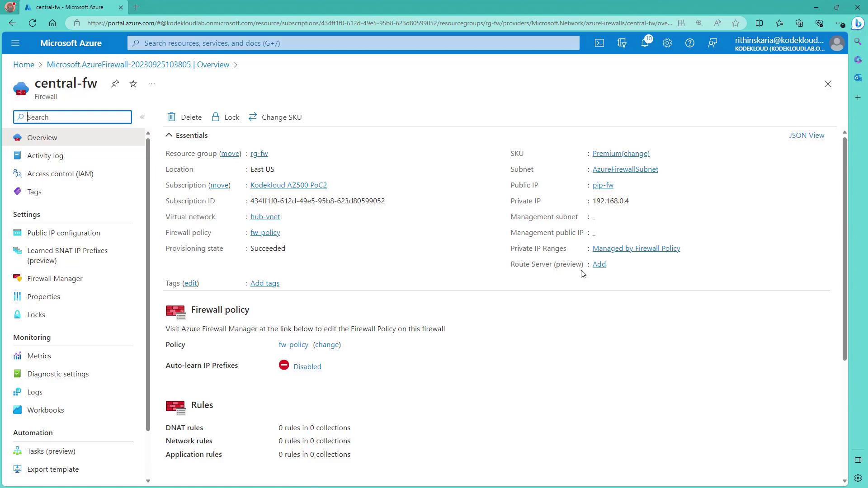Open the fw-policy link in Essentials

[x=265, y=233]
